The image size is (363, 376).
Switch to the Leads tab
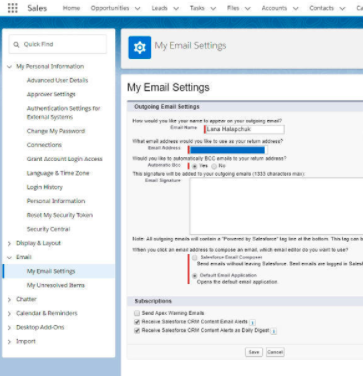point(159,8)
